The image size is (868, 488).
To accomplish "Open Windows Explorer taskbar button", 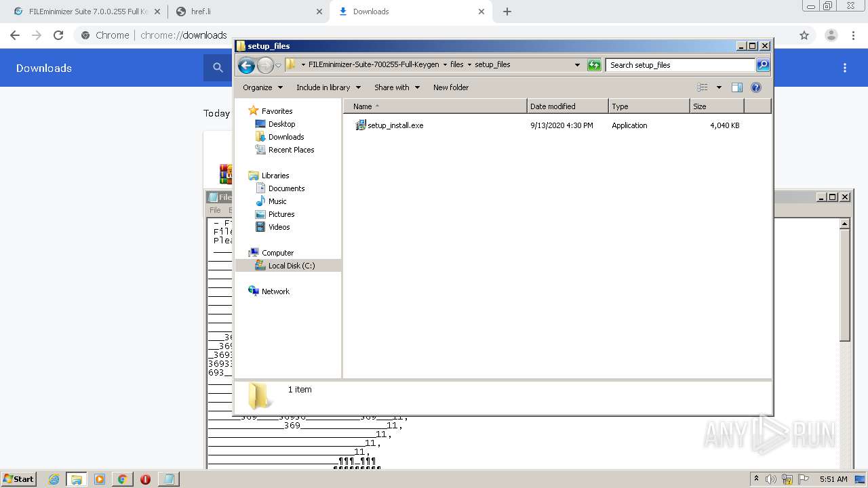I will tap(77, 479).
